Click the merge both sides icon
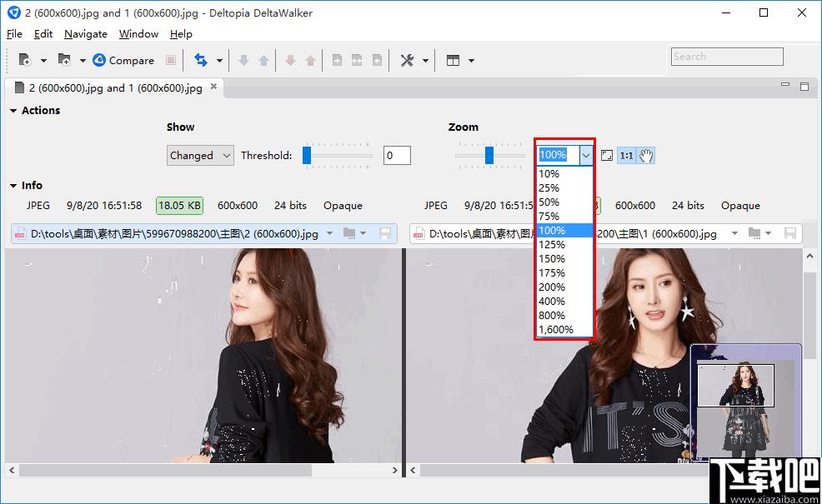The height and width of the screenshot is (504, 822). [x=357, y=60]
